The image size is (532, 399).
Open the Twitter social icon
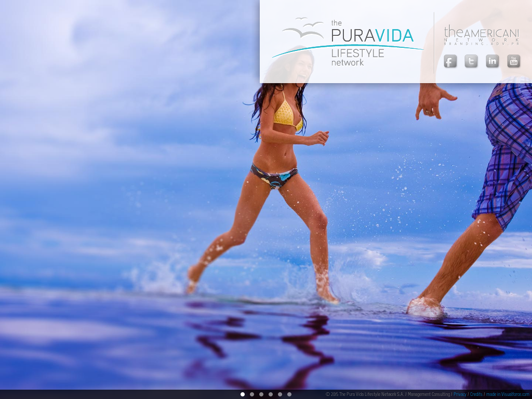coord(471,61)
